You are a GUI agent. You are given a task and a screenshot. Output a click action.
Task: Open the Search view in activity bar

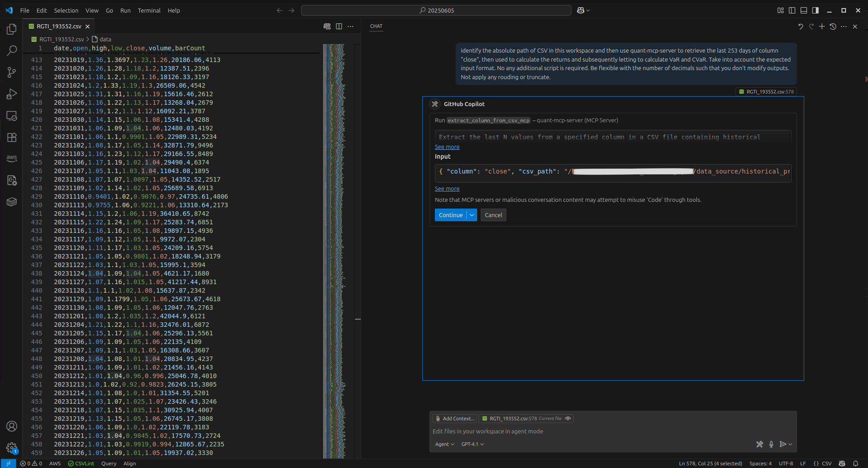pos(12,51)
